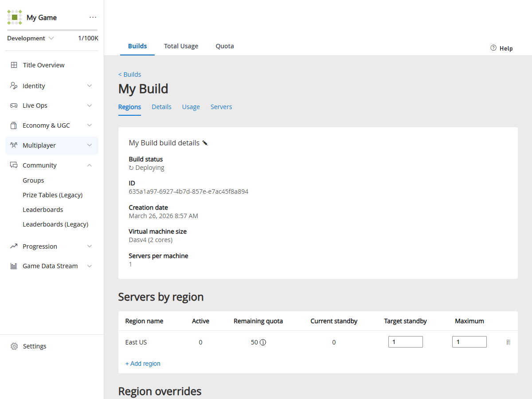Expand the Multiplayer section chevron
The height and width of the screenshot is (399, 532).
tap(90, 145)
